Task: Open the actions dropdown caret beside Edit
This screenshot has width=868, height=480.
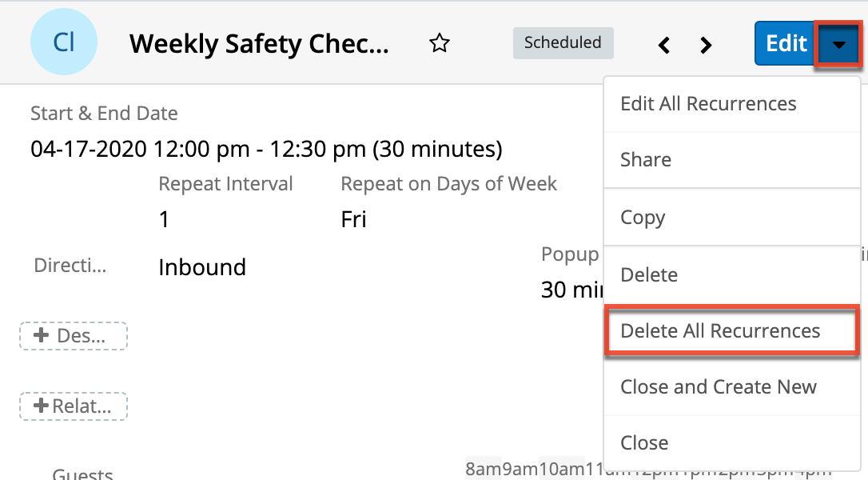Action: coord(838,44)
